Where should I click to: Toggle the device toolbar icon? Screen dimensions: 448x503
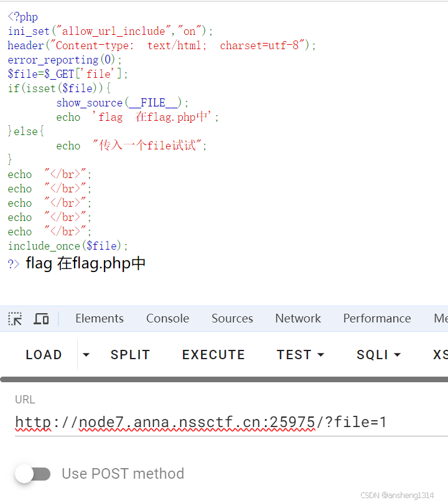coord(41,319)
